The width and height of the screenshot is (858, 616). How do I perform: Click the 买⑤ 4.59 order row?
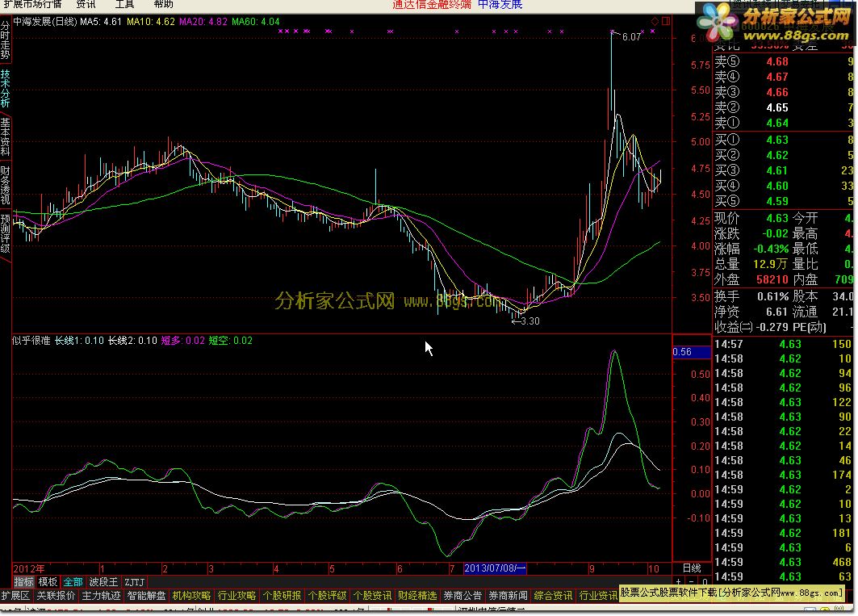tap(784, 201)
